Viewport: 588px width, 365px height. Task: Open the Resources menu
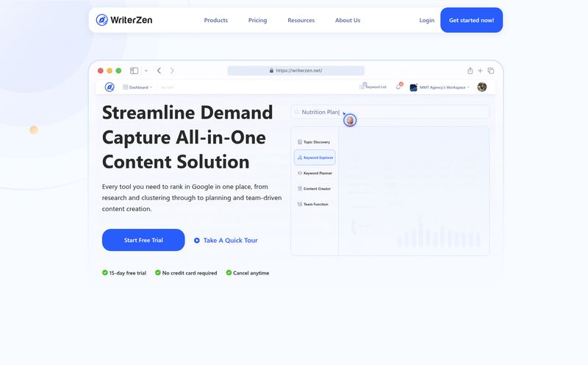pyautogui.click(x=301, y=21)
